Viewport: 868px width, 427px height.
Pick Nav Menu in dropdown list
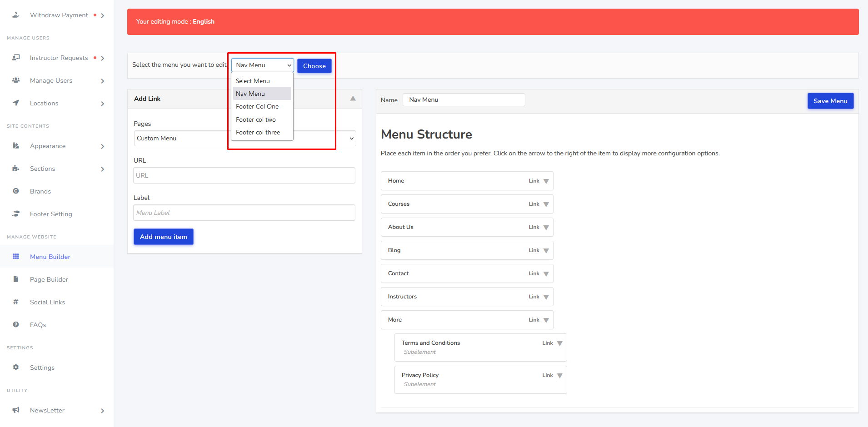(262, 94)
